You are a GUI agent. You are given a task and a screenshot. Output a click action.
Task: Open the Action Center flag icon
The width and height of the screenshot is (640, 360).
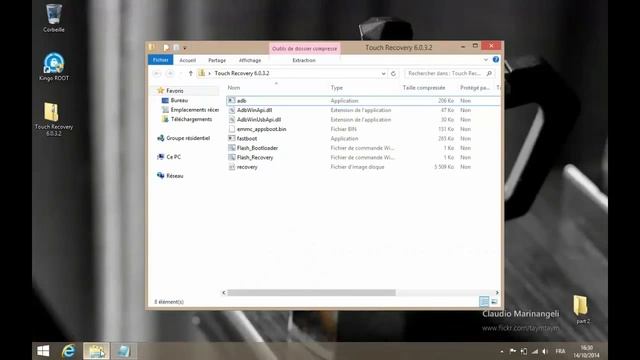(x=513, y=351)
